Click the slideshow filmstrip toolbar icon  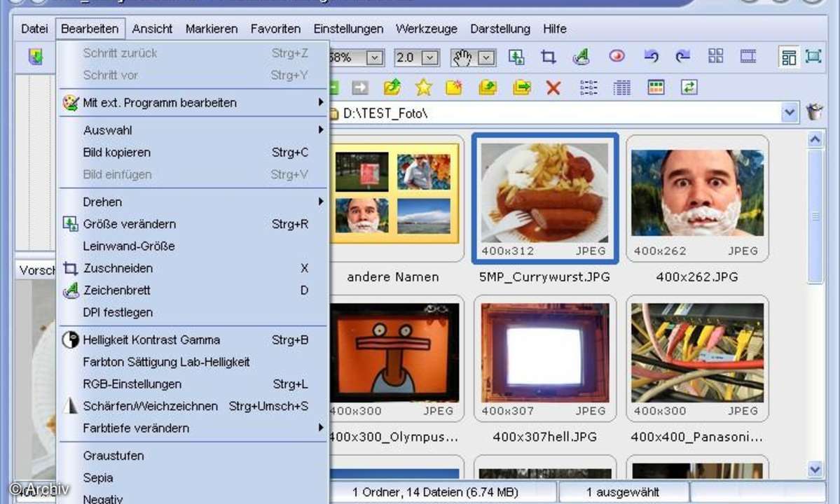point(748,57)
